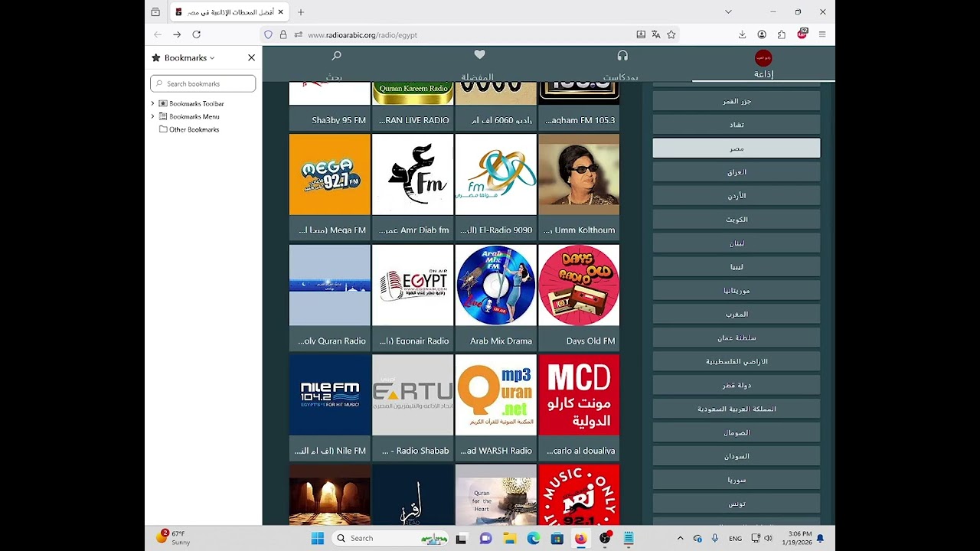The height and width of the screenshot is (551, 980).
Task: Open Egonair Radio station
Action: (x=413, y=285)
